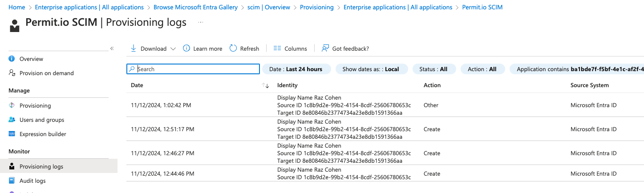
Task: Navigate to the Home breadcrumb link
Action: [x=16, y=8]
